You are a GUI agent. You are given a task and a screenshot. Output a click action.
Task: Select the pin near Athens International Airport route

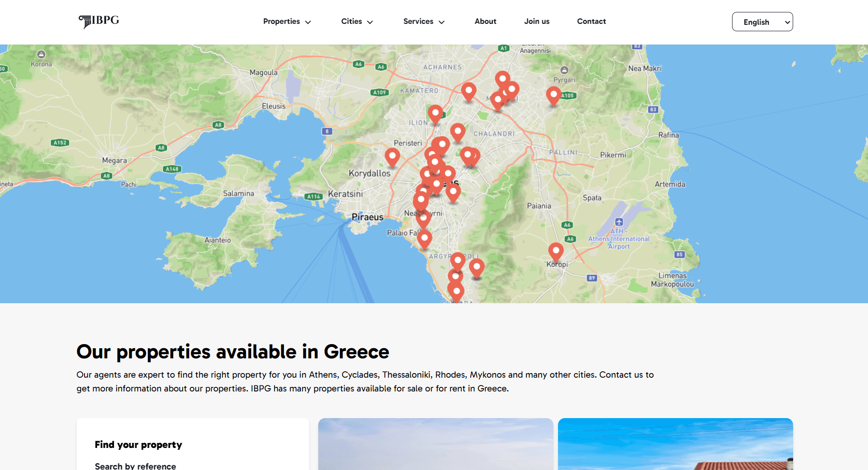(x=556, y=251)
